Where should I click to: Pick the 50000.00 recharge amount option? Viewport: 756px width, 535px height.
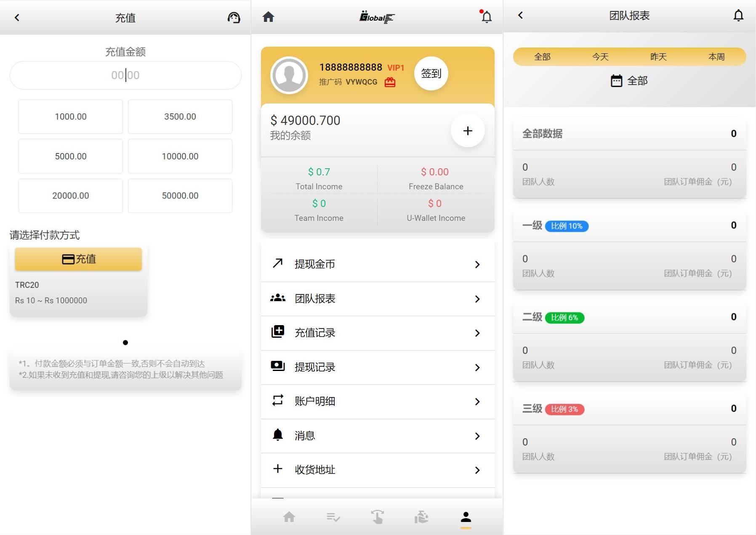click(x=180, y=196)
